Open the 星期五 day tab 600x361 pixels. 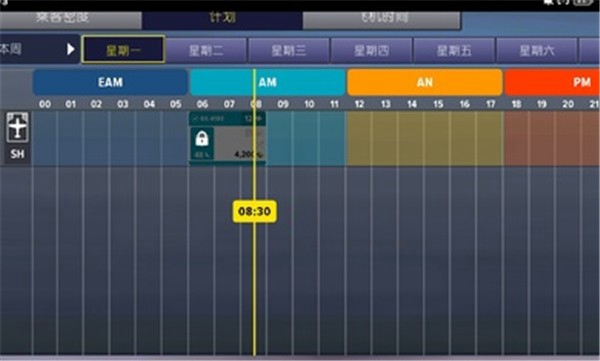point(454,50)
